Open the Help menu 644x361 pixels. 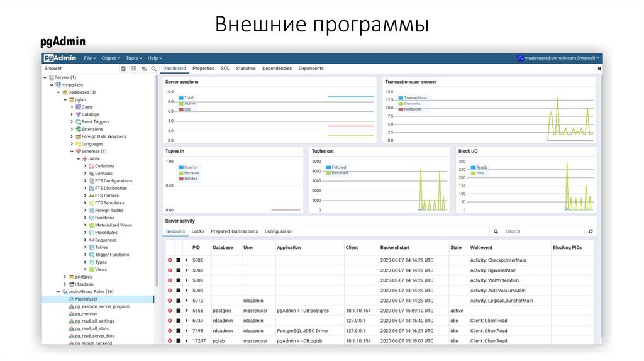point(155,58)
